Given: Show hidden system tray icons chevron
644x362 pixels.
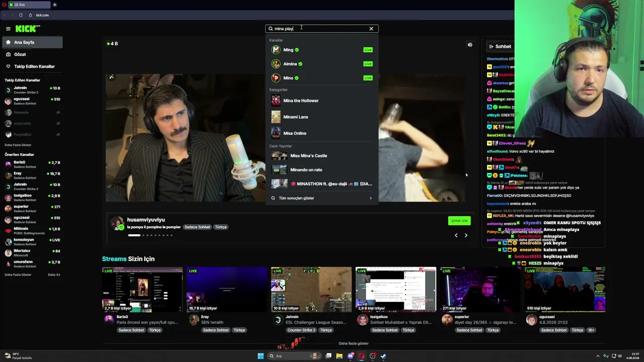Looking at the screenshot, I should (598, 356).
